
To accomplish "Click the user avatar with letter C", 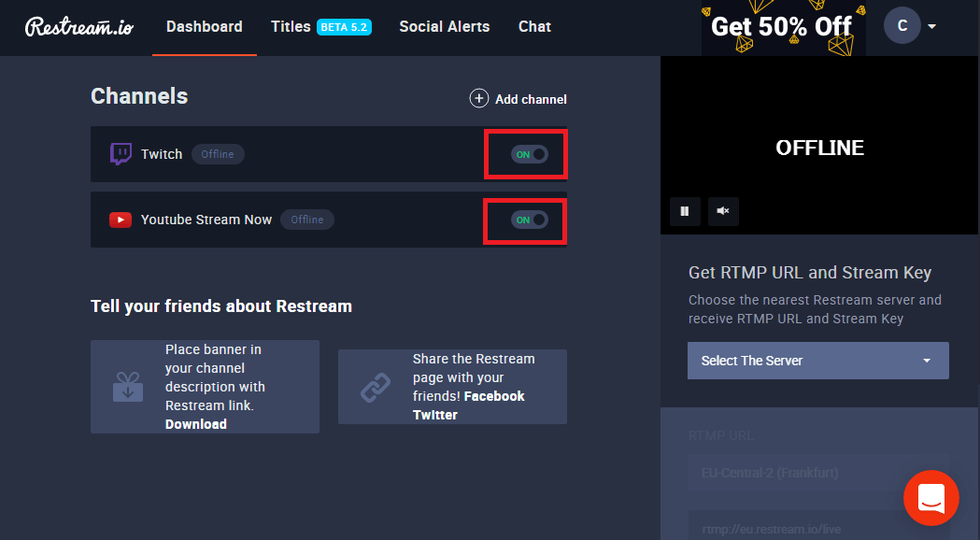I will [x=902, y=25].
